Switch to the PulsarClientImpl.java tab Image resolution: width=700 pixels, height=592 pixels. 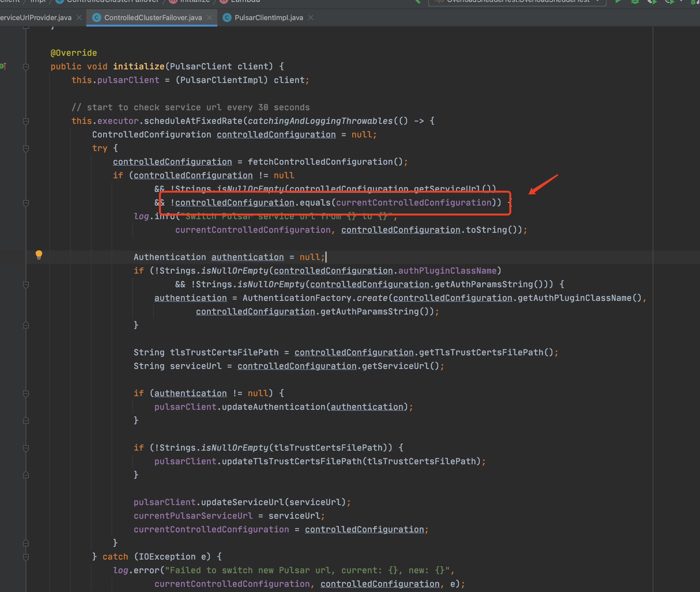pyautogui.click(x=269, y=18)
